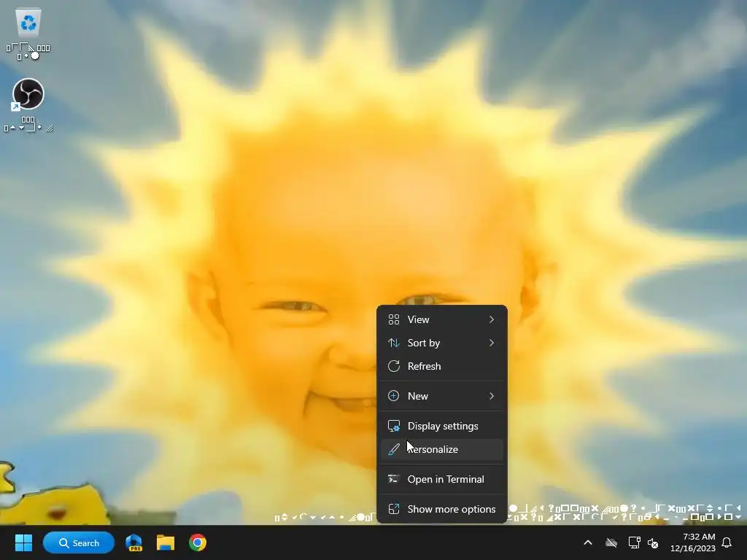The height and width of the screenshot is (560, 747).
Task: Open the notification bell
Action: [727, 542]
